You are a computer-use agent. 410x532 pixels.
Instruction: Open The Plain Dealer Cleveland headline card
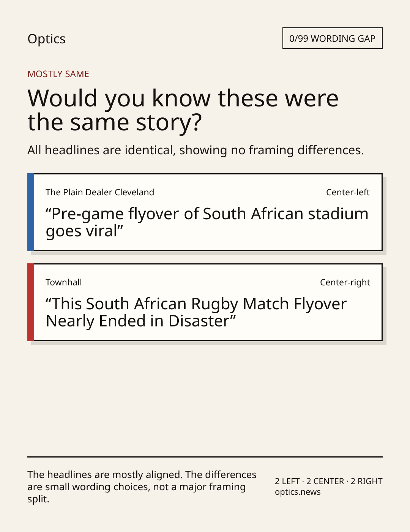point(205,212)
